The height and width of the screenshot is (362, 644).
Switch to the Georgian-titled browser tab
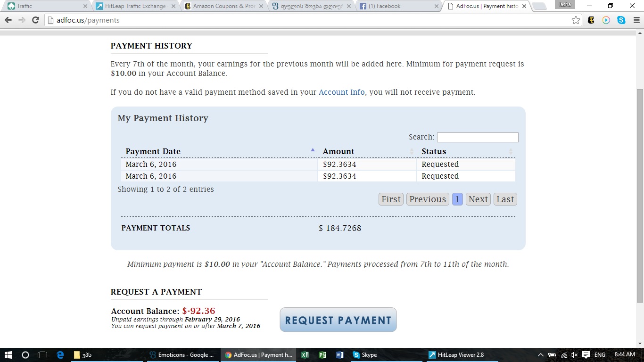pyautogui.click(x=312, y=6)
